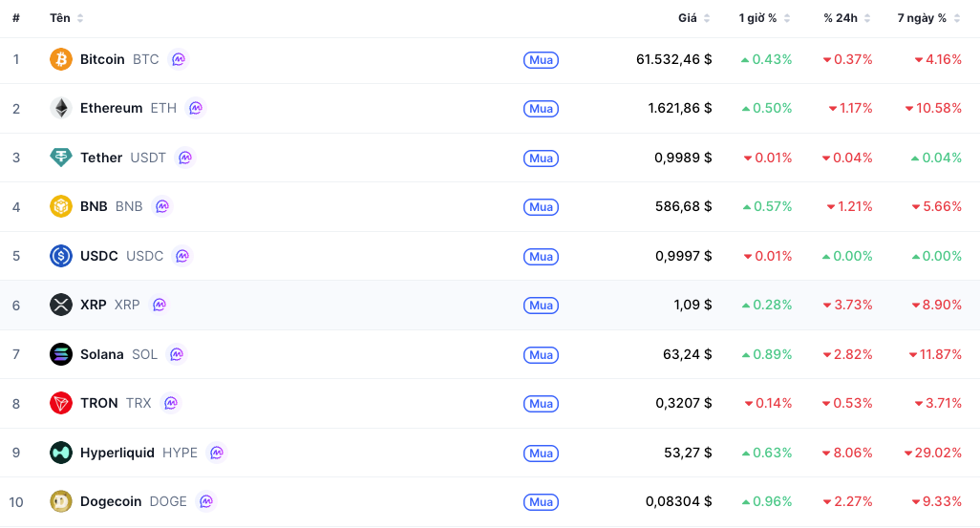Sort by the 7 ngày % column
The image size is (980, 528).
(928, 18)
